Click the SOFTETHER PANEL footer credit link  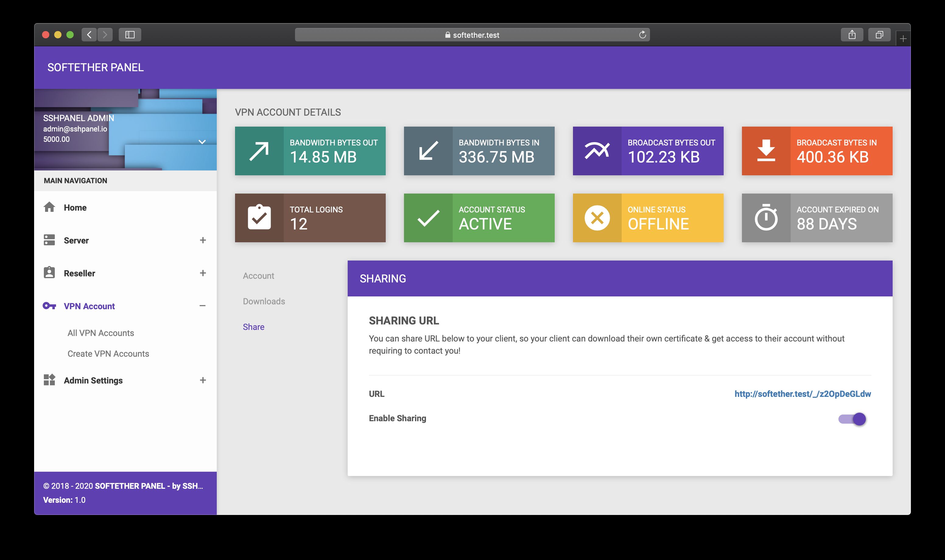click(x=149, y=486)
